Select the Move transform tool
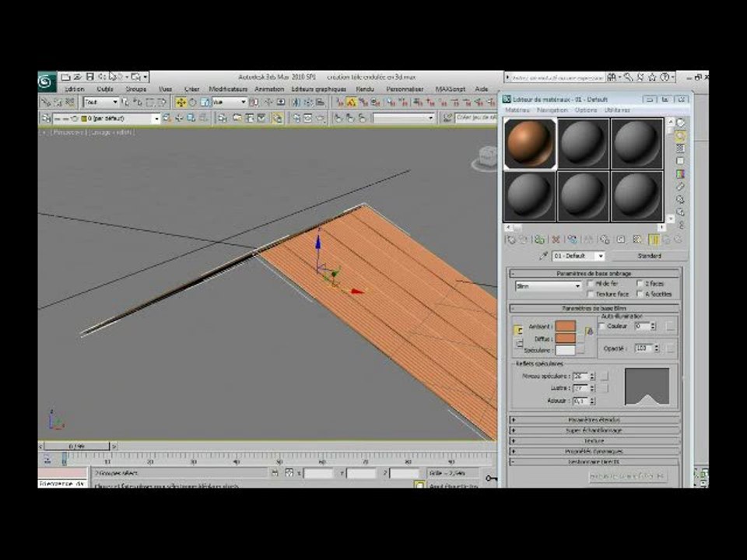The height and width of the screenshot is (560, 747). tap(181, 102)
